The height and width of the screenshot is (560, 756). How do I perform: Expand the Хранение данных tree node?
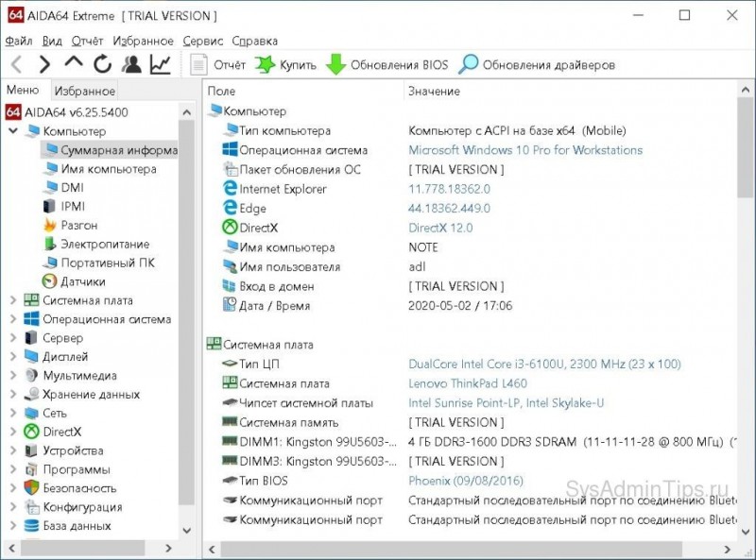(13, 394)
